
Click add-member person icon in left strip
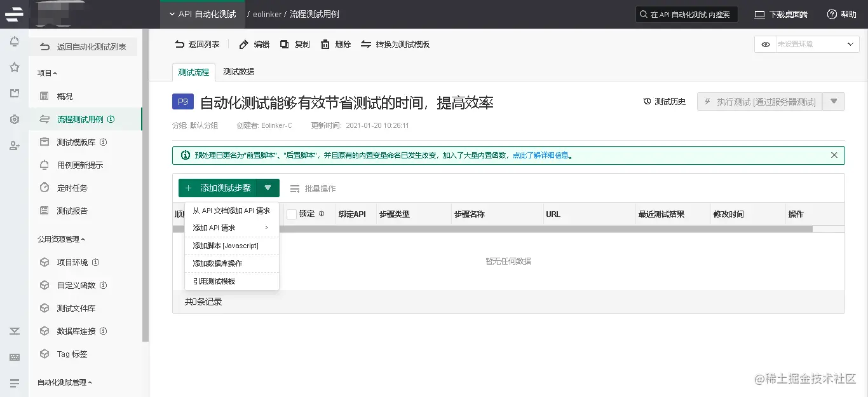pyautogui.click(x=15, y=146)
